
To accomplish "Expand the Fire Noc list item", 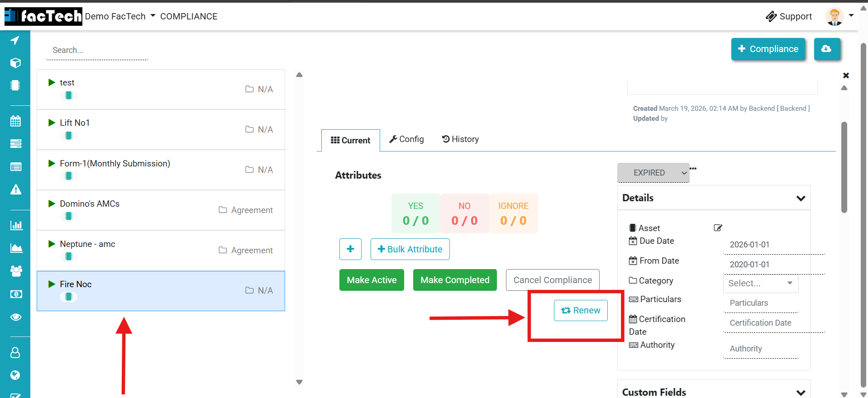I will (x=52, y=284).
